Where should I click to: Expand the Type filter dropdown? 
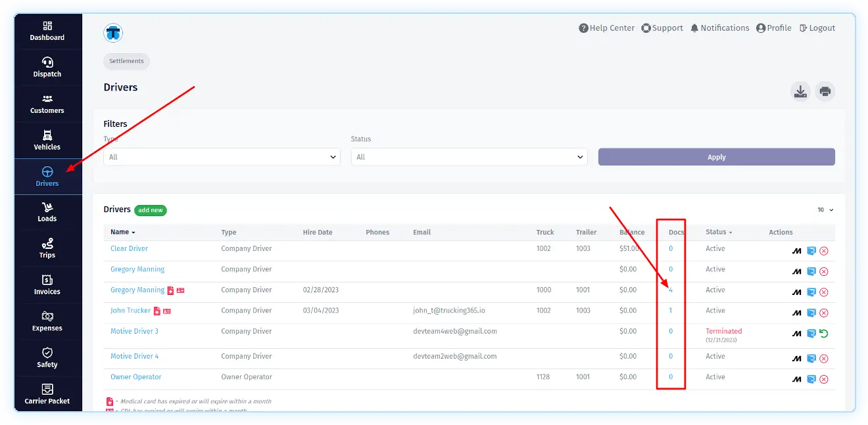222,157
